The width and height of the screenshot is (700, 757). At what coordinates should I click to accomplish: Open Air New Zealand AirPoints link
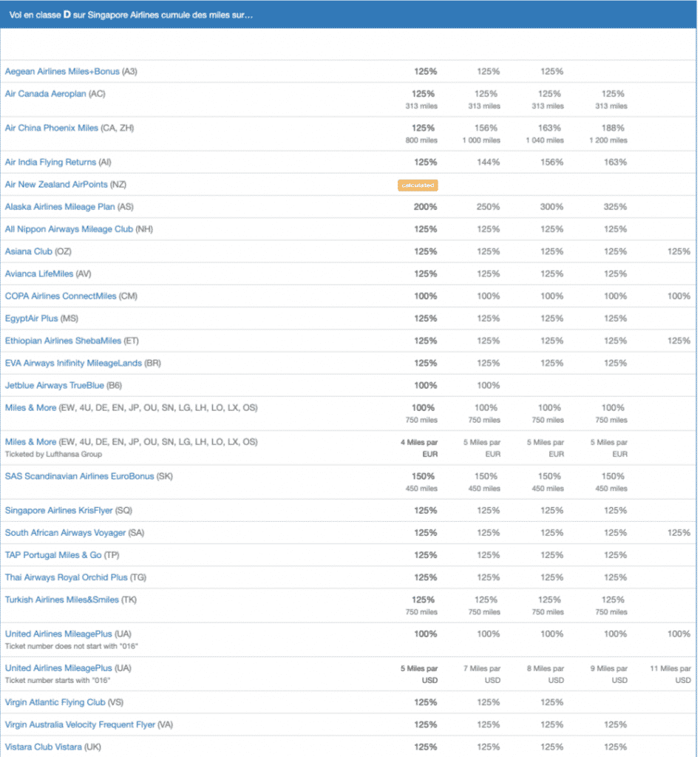[56, 184]
